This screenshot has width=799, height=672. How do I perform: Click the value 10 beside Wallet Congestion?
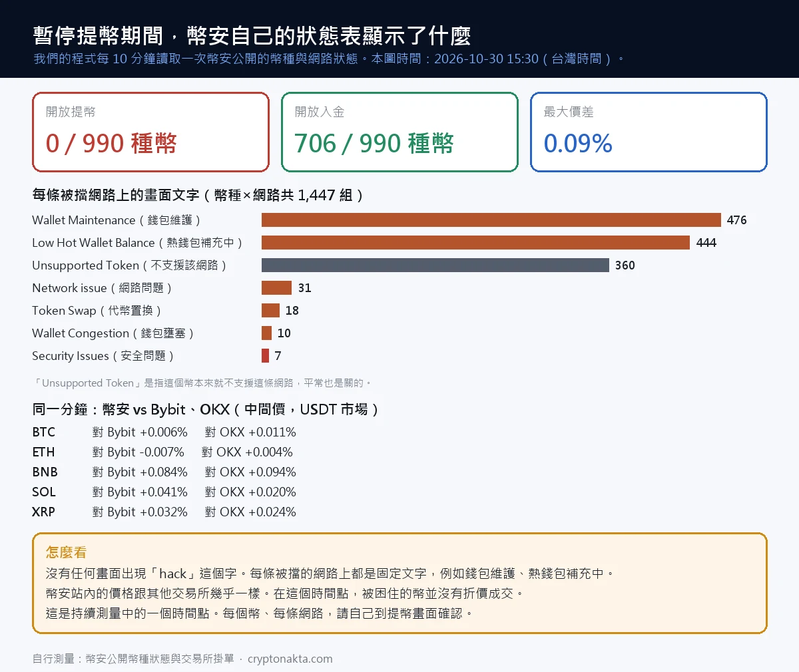point(284,333)
